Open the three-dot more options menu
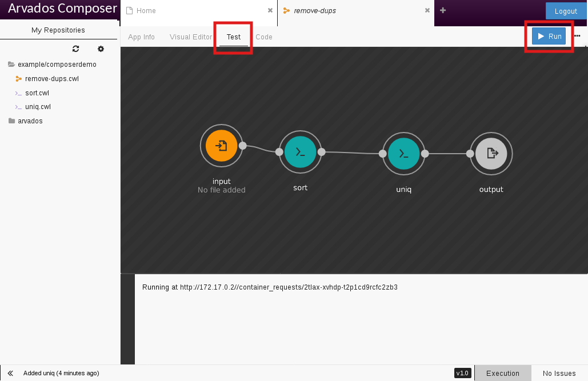This screenshot has width=588, height=381. 577,36
